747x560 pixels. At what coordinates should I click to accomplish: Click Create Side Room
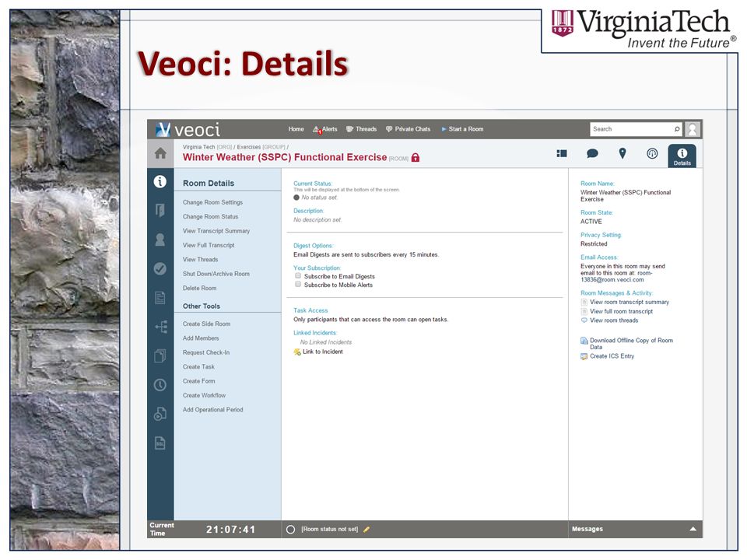[x=207, y=324]
